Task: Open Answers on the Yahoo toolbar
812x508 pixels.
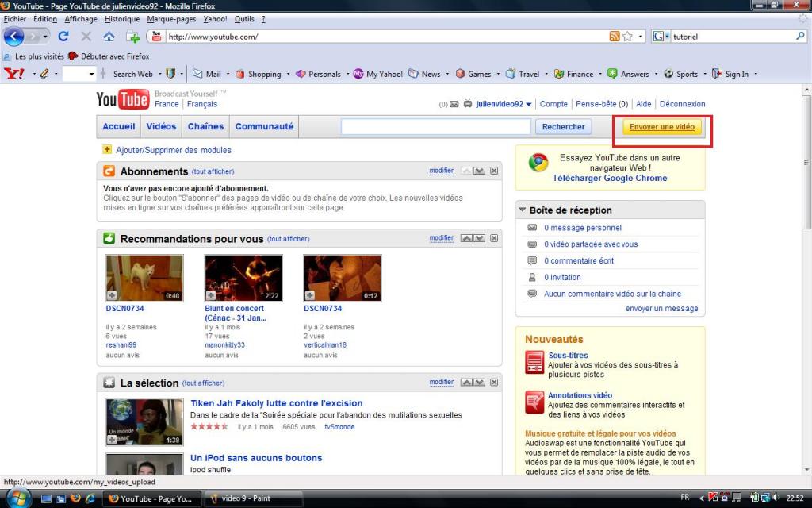Action: (628, 74)
